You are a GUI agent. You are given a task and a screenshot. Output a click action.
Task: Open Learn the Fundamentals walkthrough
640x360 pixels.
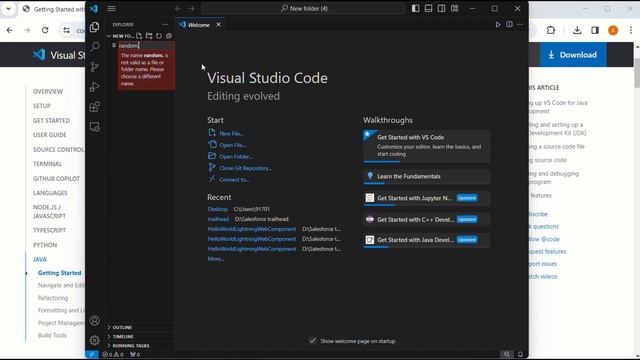[x=427, y=176]
